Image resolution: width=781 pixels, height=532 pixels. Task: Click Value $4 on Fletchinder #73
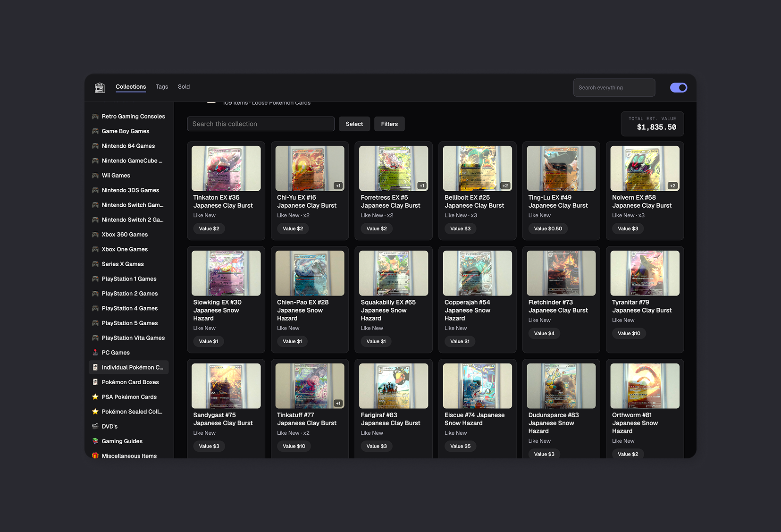pos(544,333)
